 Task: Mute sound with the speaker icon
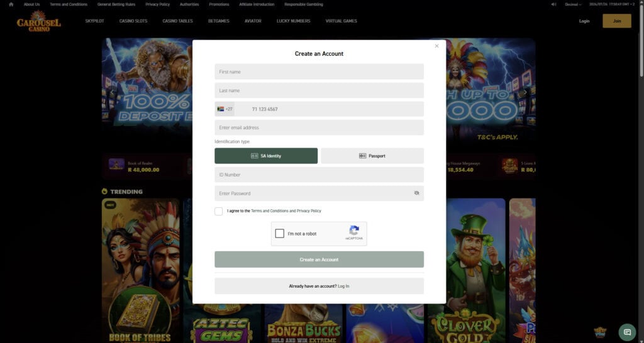pyautogui.click(x=553, y=4)
